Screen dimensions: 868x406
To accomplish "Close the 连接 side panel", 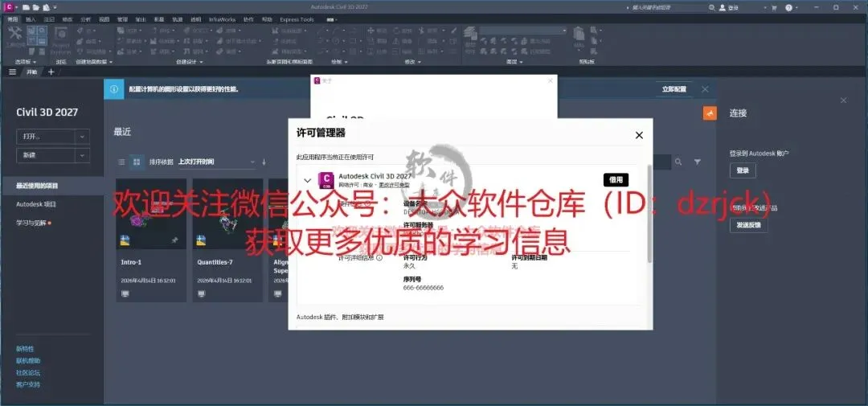I will 843,100.
